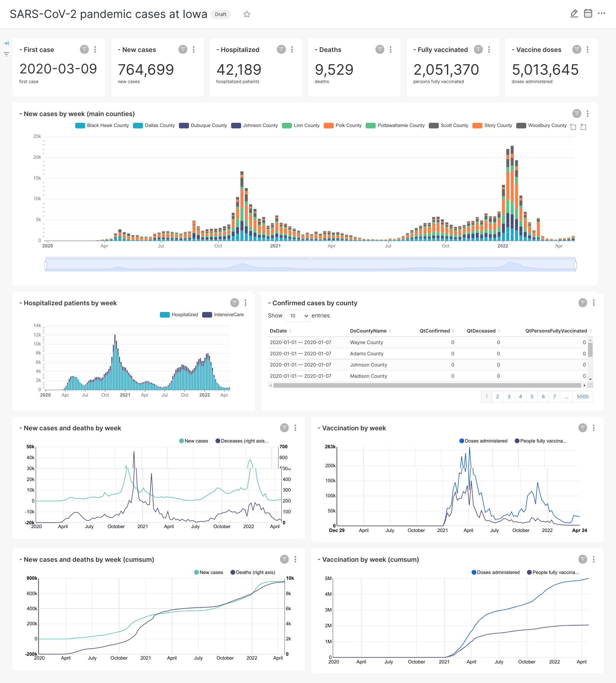Toggle Polk County legend series
The image size is (616, 683).
[x=343, y=125]
